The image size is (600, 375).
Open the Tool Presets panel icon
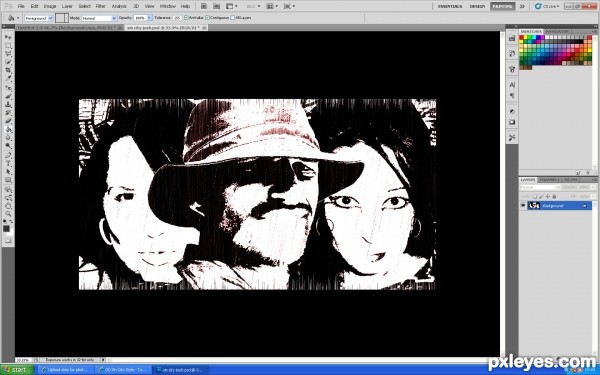point(512,138)
